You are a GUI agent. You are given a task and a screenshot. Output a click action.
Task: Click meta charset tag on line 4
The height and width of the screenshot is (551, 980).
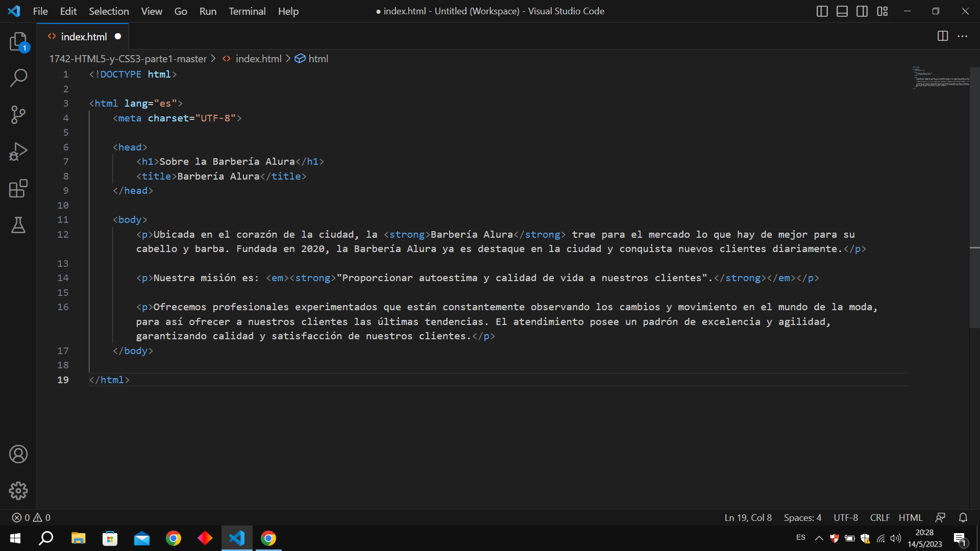pyautogui.click(x=177, y=118)
